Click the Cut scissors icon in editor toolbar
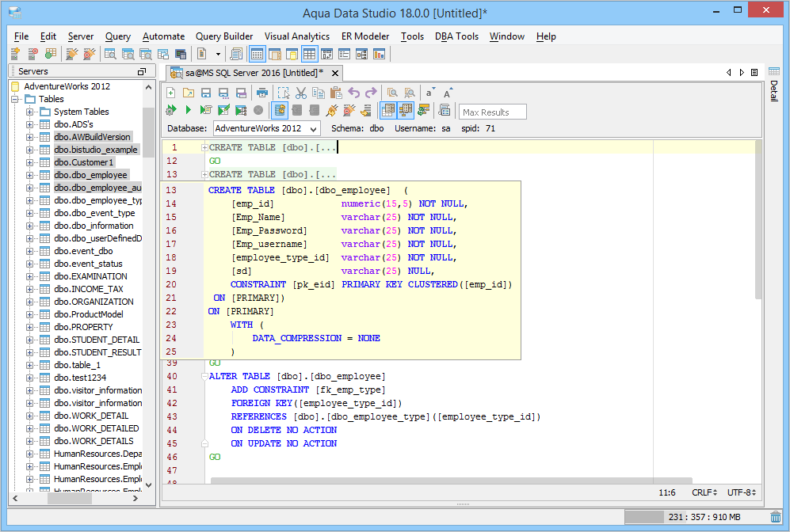 click(300, 93)
